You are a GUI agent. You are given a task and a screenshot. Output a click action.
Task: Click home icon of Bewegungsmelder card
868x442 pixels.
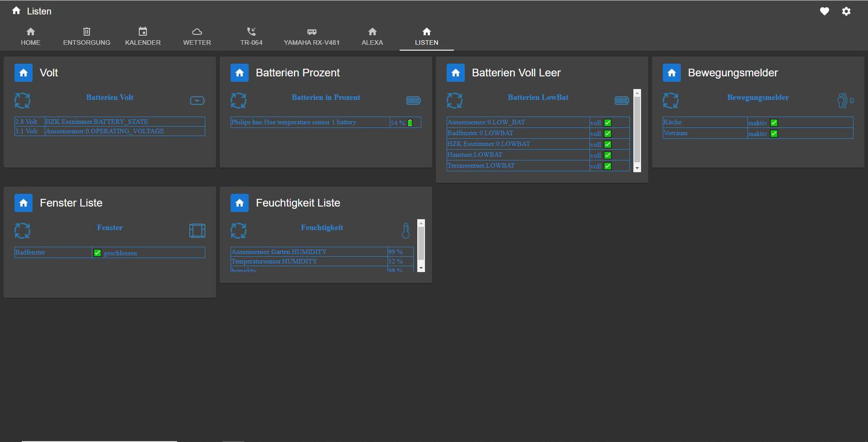[672, 73]
